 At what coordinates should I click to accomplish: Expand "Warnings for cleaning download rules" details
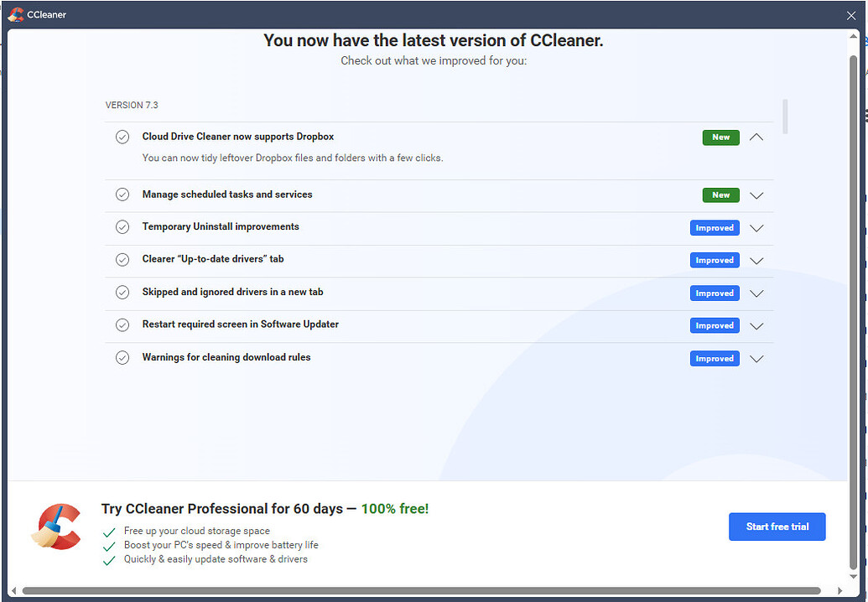[x=756, y=358]
